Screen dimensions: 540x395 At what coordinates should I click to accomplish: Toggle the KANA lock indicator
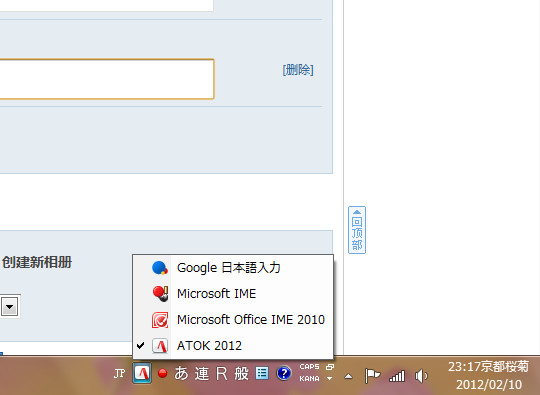tap(309, 378)
